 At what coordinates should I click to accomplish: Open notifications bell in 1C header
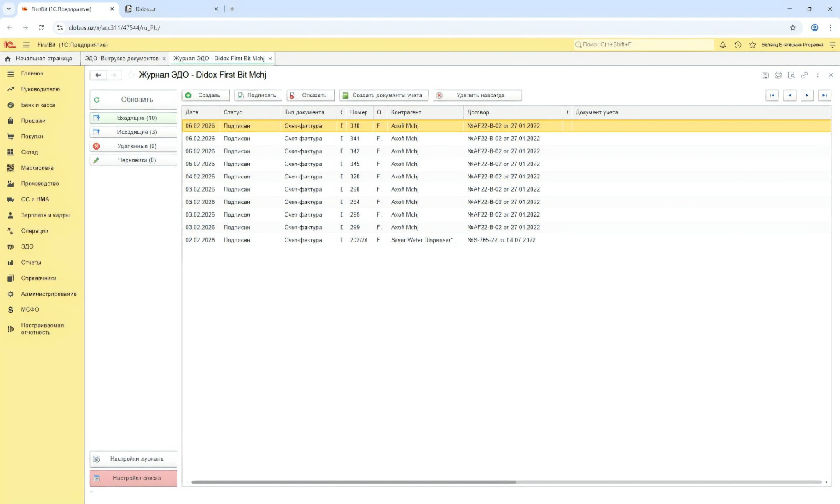(723, 45)
